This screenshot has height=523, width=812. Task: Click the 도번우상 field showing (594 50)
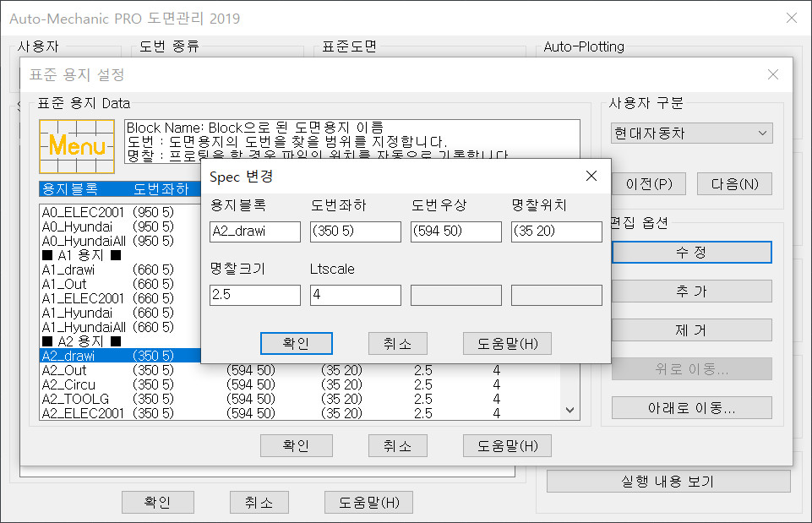(x=455, y=232)
